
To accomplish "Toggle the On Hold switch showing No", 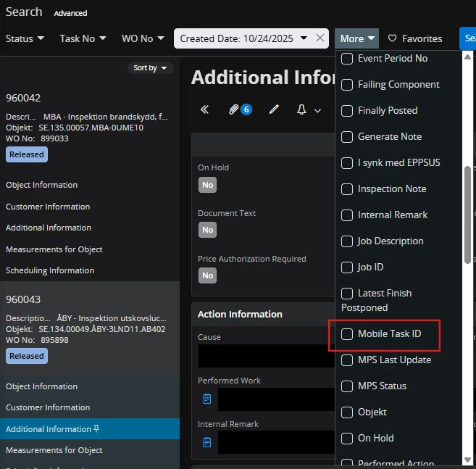I will coord(208,185).
